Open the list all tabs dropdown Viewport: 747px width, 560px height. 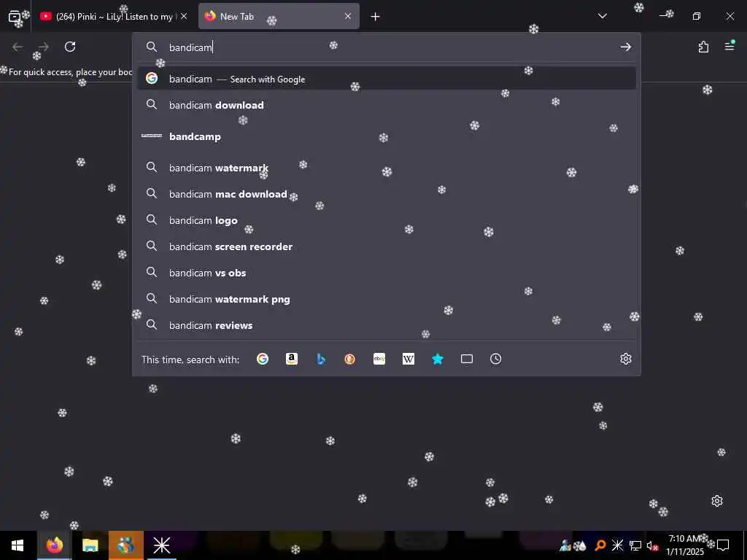pos(603,17)
